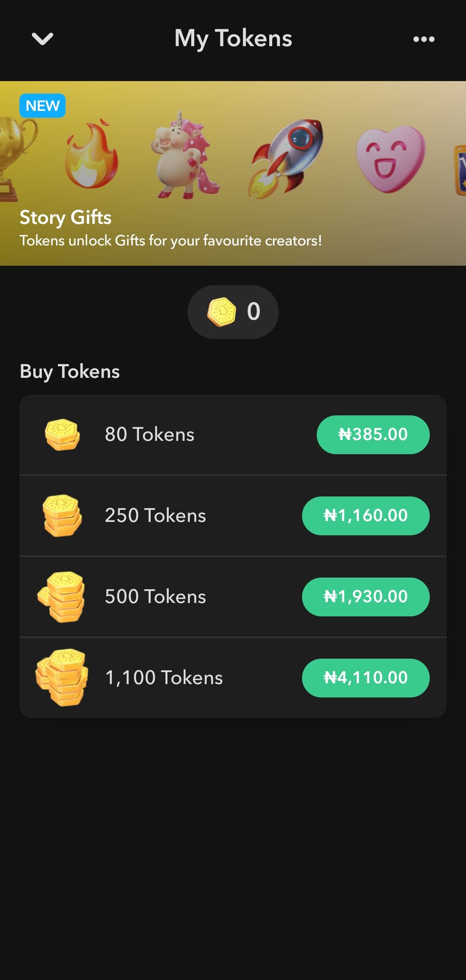The image size is (466, 980).
Task: Tap the token balance pill showing 0
Action: click(x=233, y=312)
